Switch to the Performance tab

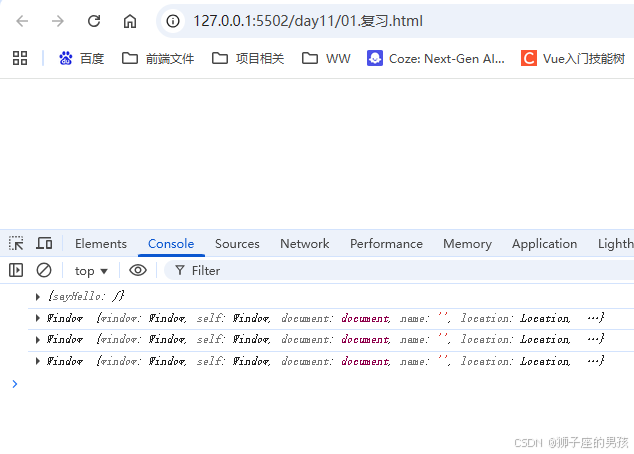(x=386, y=244)
